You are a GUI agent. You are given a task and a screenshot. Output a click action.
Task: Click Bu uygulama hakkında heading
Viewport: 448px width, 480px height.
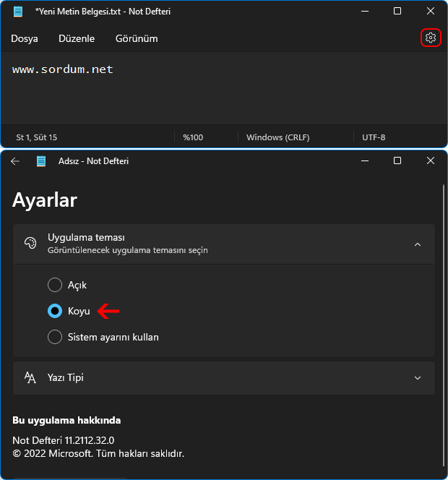[66, 420]
